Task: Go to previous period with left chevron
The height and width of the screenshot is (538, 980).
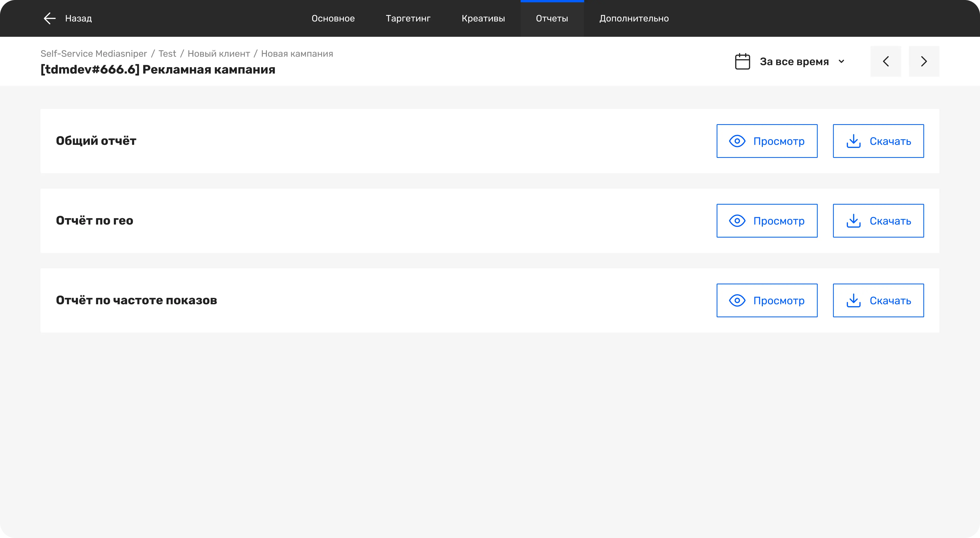Action: [x=886, y=62]
